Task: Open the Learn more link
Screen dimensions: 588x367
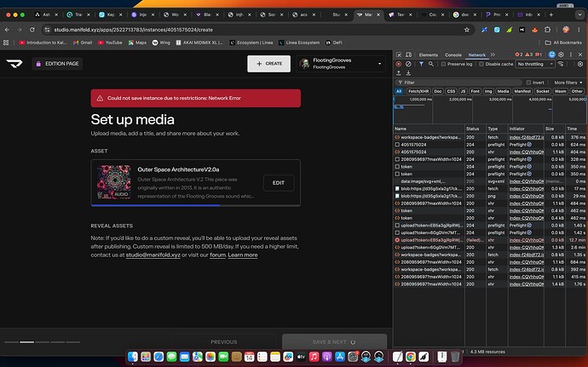Action: (243, 255)
